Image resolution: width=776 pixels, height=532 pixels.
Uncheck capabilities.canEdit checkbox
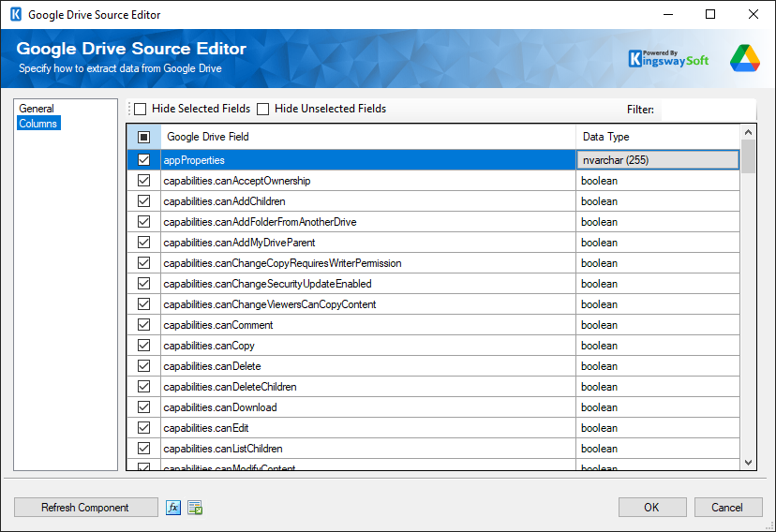point(144,428)
